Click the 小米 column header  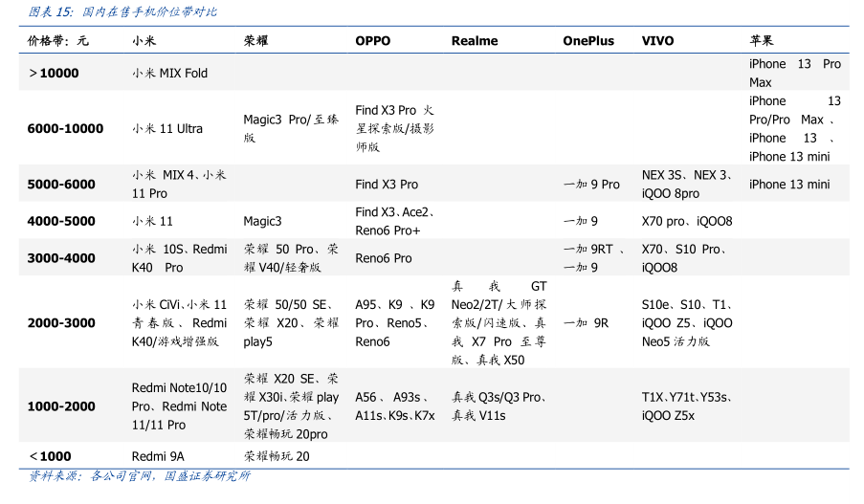[x=144, y=41]
